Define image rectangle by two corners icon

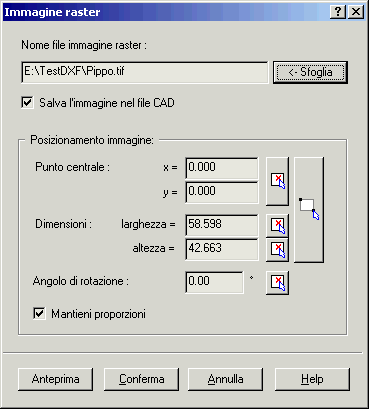tap(309, 210)
